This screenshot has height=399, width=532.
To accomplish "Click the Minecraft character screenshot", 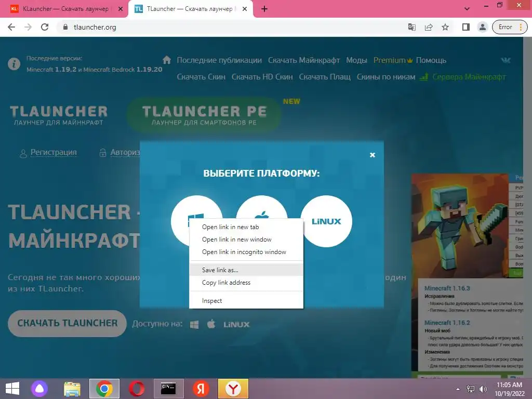I will pyautogui.click(x=460, y=225).
